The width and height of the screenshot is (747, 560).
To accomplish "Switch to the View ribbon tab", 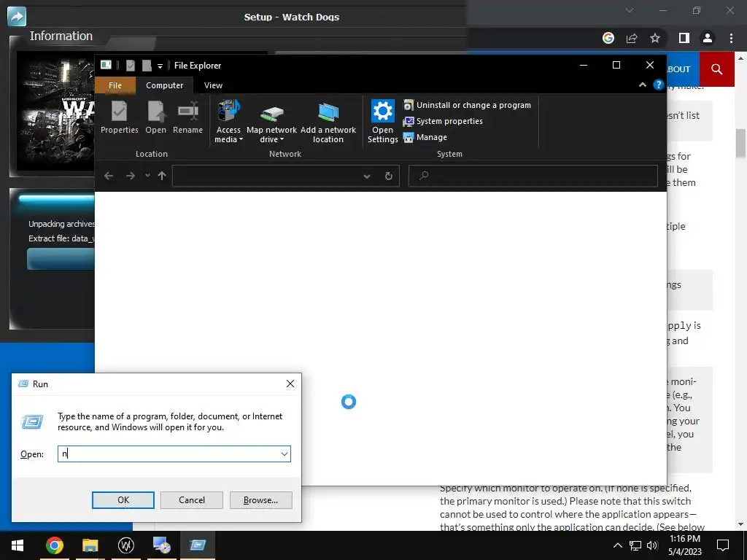I will [x=213, y=85].
